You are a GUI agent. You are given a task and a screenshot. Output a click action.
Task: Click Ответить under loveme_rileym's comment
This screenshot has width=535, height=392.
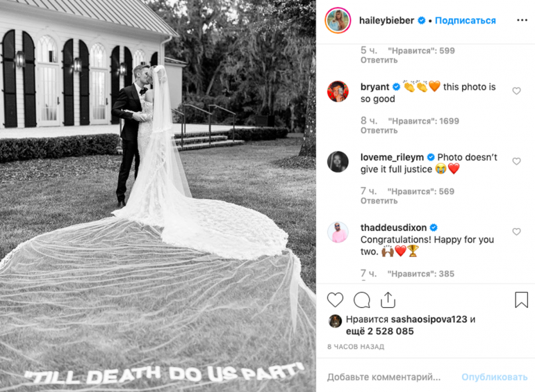tap(379, 201)
